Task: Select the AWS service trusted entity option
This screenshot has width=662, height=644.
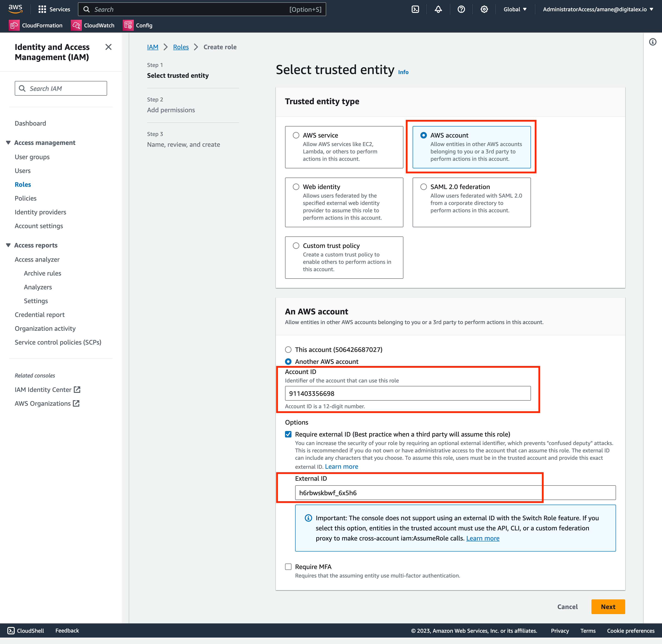Action: [x=296, y=135]
